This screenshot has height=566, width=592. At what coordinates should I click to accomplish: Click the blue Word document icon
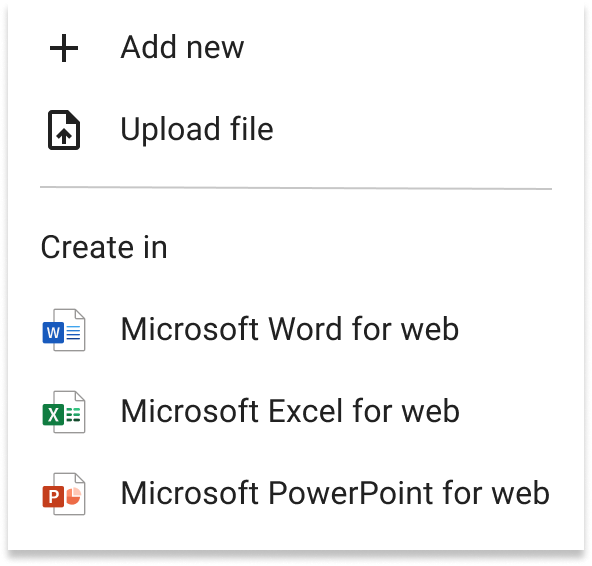[64, 330]
